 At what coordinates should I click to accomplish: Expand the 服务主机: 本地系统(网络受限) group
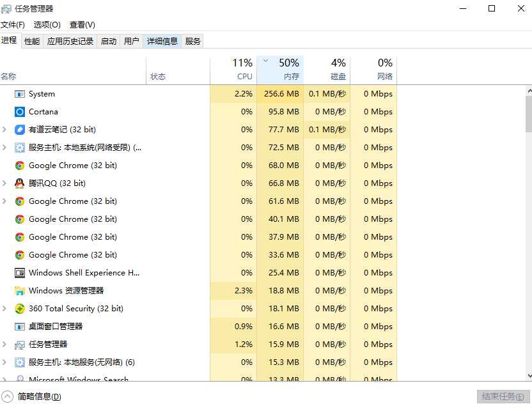4,148
